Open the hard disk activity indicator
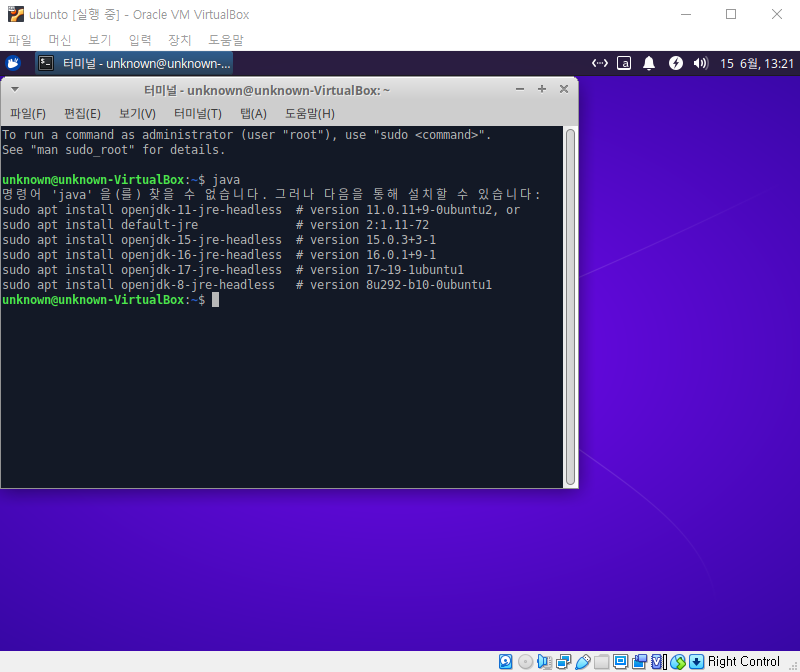The width and height of the screenshot is (800, 672). click(505, 662)
